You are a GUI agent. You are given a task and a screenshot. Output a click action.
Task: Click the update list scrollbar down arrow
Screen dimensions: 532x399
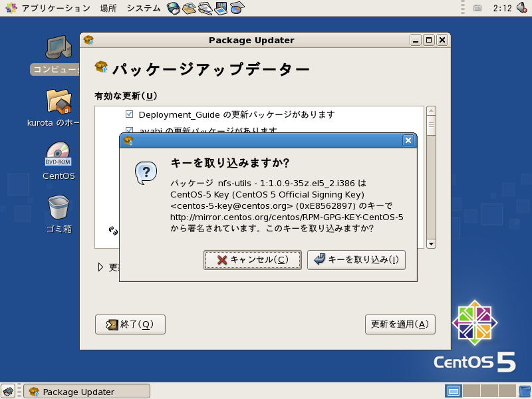click(x=431, y=244)
